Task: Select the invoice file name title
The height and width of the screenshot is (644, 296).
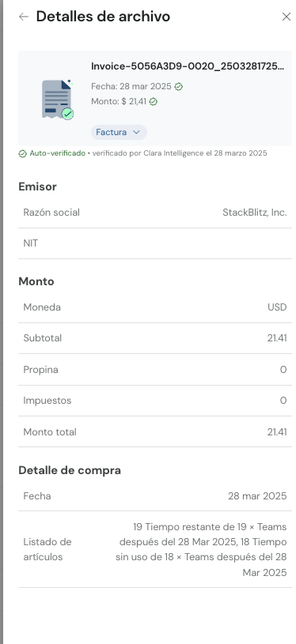Action: pyautogui.click(x=188, y=66)
